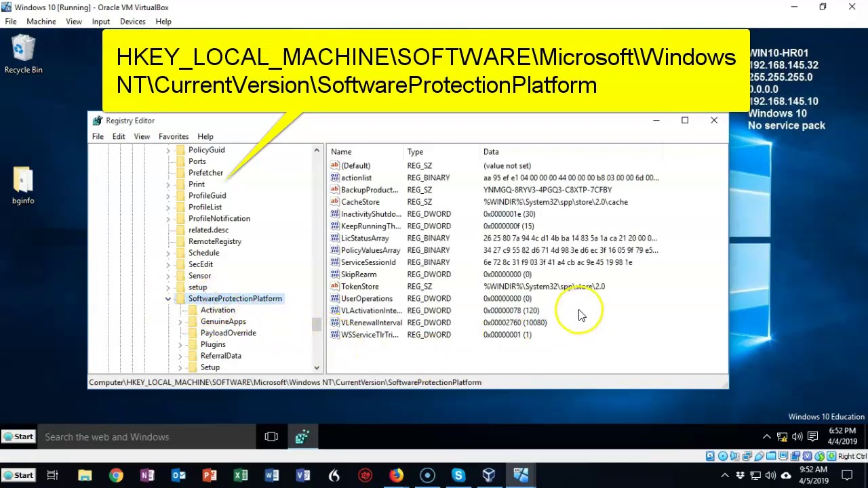Select the ServiceSessionId value name

(x=368, y=262)
